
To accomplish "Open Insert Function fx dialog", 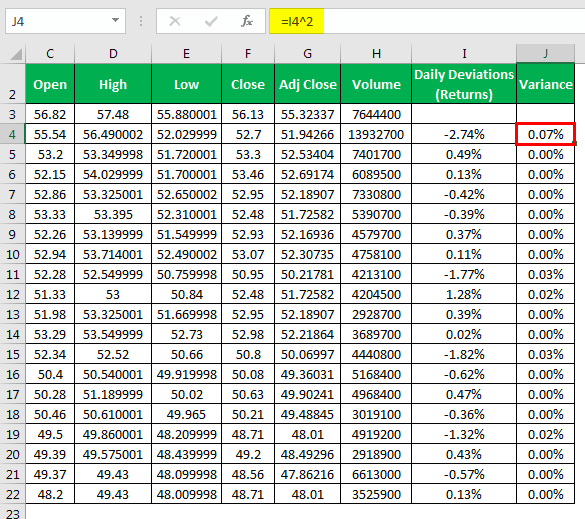I will (x=247, y=21).
